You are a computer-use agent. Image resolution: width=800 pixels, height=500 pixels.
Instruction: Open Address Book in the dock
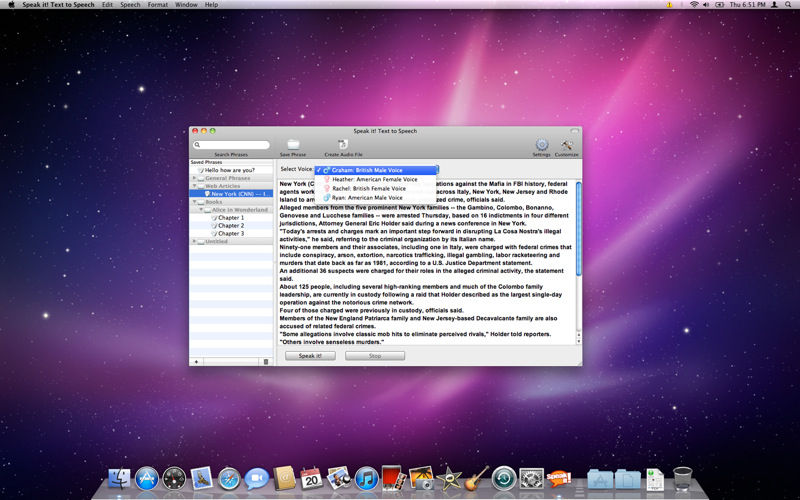click(x=284, y=479)
